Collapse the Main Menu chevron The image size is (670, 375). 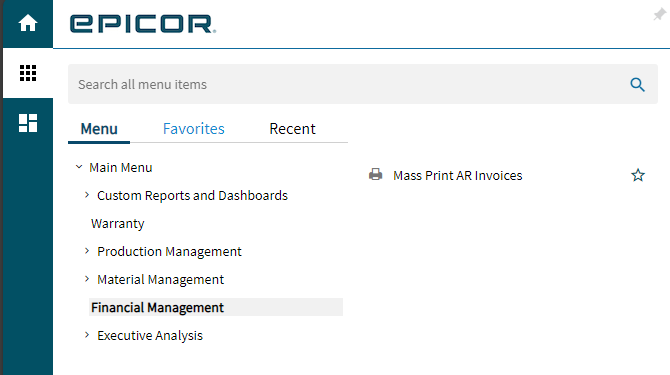(79, 167)
